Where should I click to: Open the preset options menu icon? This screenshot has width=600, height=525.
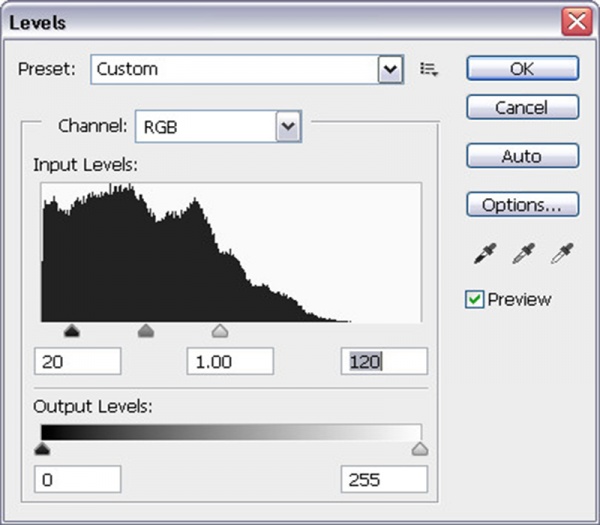coord(429,69)
